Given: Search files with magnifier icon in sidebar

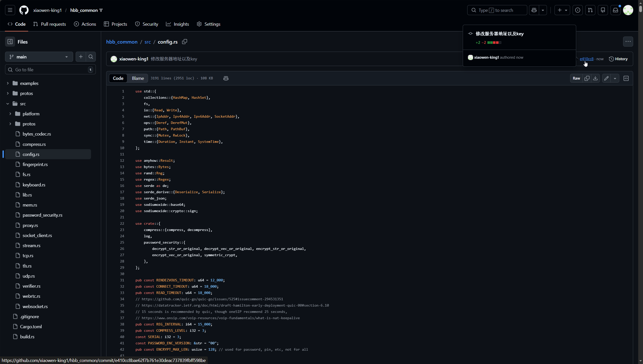Looking at the screenshot, I should point(91,57).
